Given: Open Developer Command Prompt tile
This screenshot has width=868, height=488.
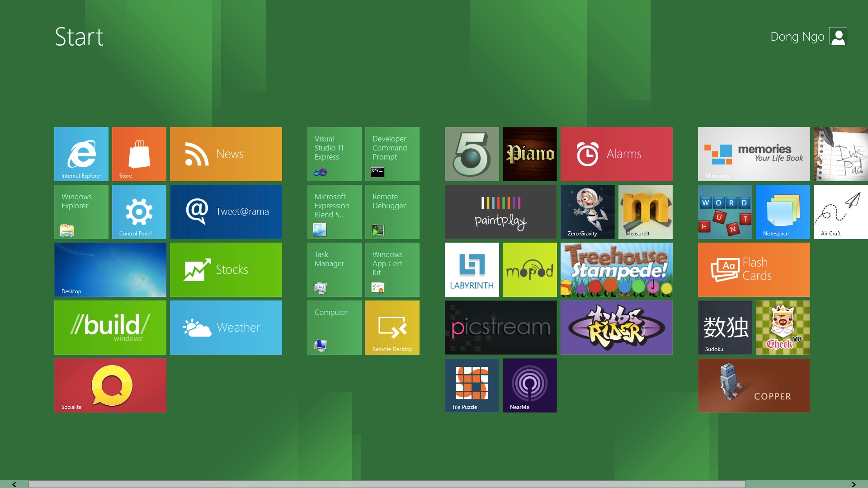Looking at the screenshot, I should pyautogui.click(x=392, y=154).
